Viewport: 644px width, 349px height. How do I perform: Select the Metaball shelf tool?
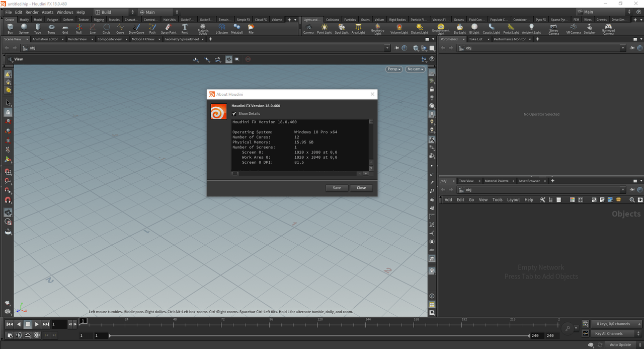237,29
